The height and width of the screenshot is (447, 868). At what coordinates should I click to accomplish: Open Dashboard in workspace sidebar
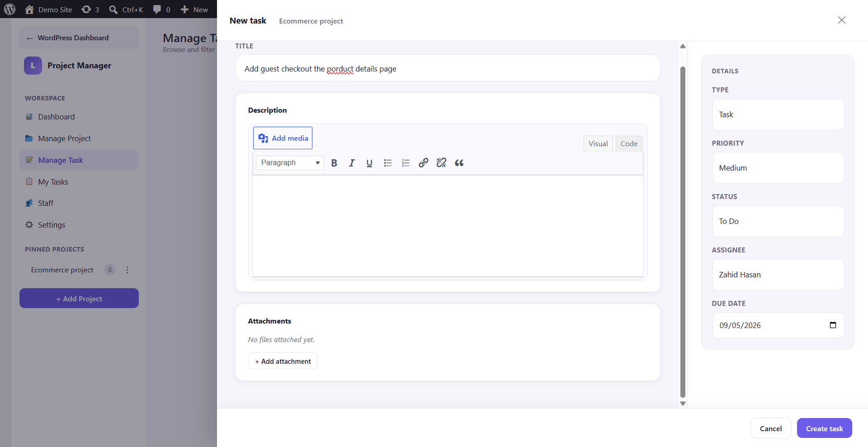pos(79,117)
